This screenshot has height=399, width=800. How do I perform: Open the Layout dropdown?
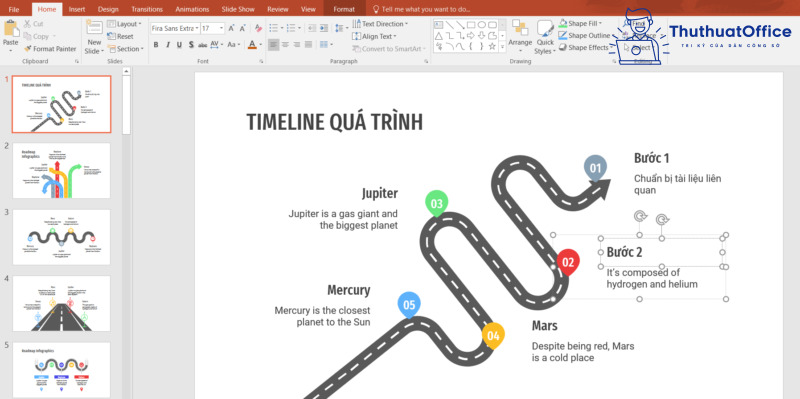click(x=124, y=24)
